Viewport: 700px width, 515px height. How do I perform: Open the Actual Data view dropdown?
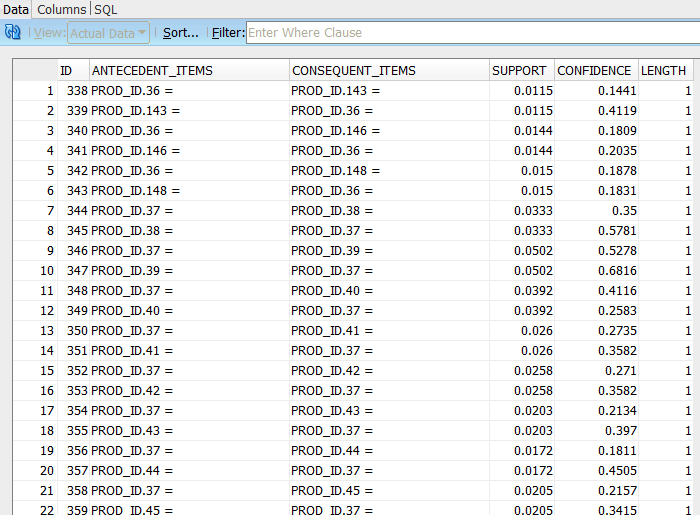pyautogui.click(x=108, y=33)
